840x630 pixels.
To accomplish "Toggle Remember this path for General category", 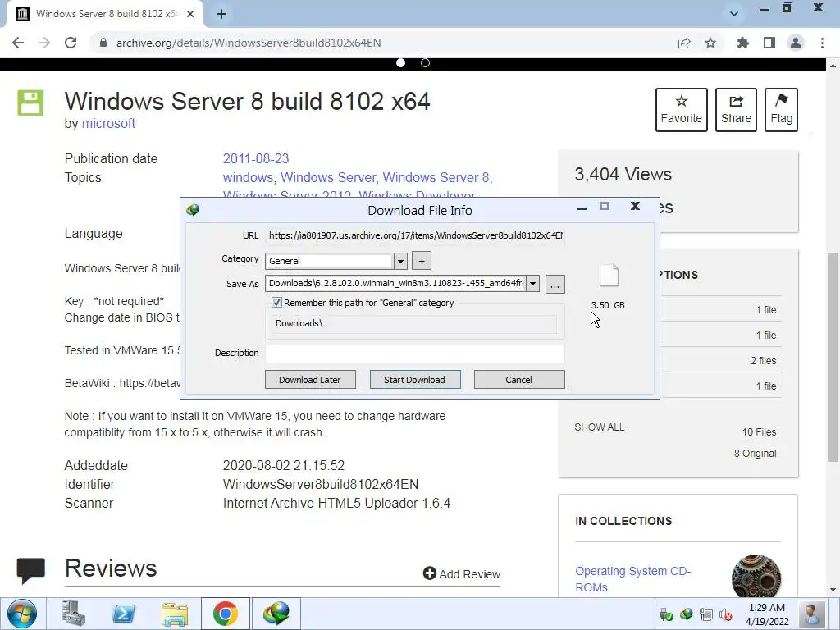I will (x=276, y=303).
